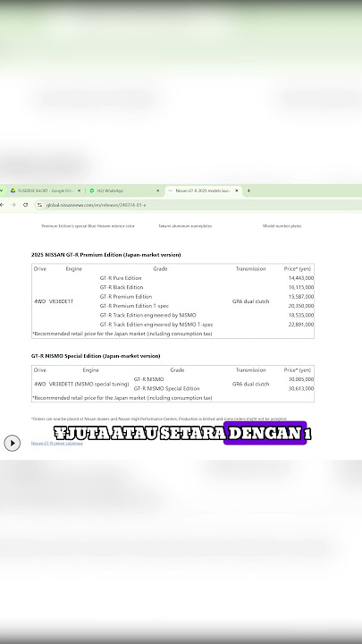
Task: Click the '30,613,000' price cell
Action: [x=301, y=388]
